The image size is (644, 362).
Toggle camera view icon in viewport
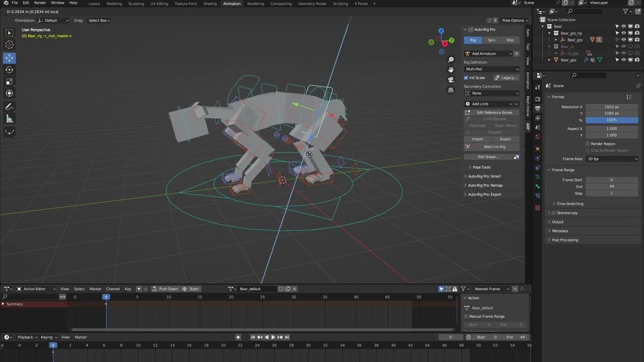click(x=451, y=79)
